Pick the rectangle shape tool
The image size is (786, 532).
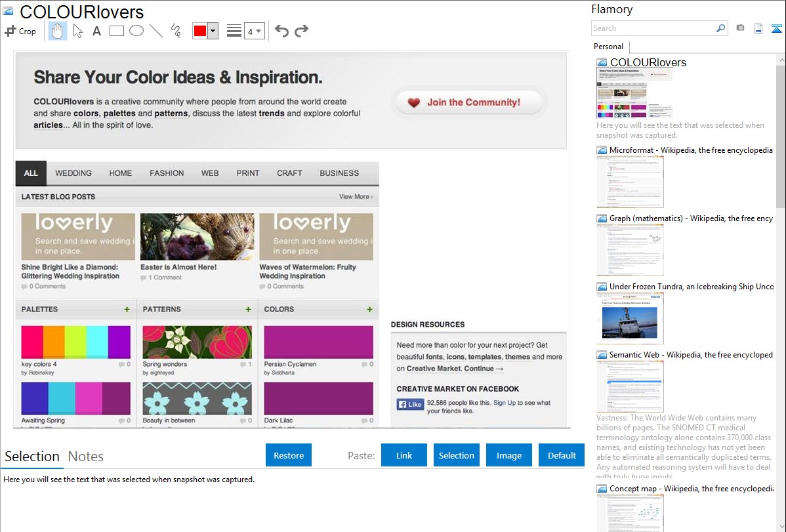pos(117,31)
